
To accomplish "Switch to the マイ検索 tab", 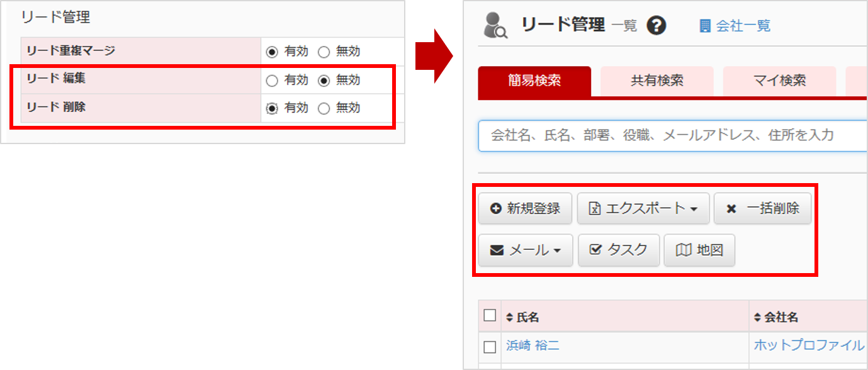I will coord(780,81).
